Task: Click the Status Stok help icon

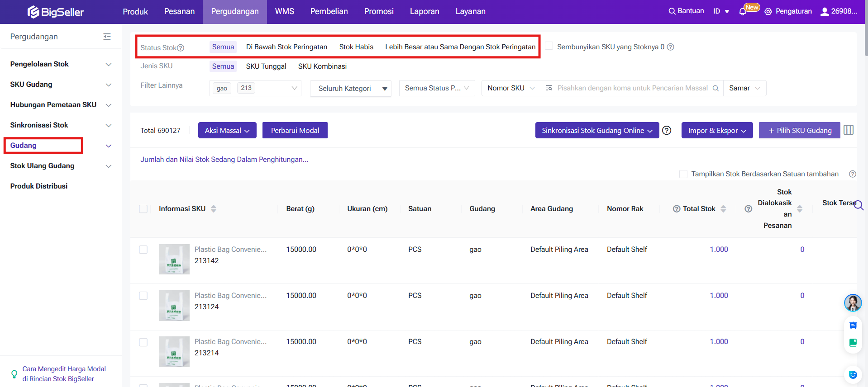Action: (181, 48)
